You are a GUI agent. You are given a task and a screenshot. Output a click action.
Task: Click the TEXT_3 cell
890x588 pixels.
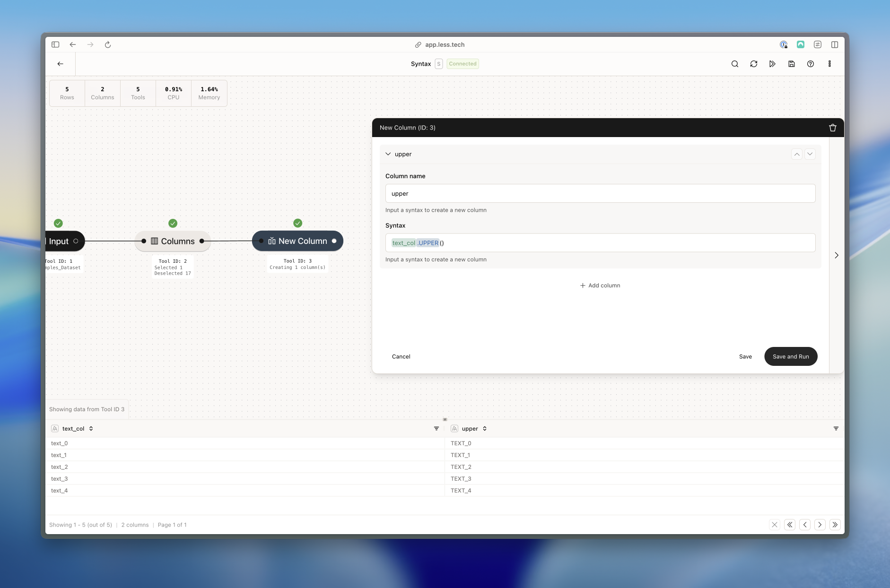645,479
